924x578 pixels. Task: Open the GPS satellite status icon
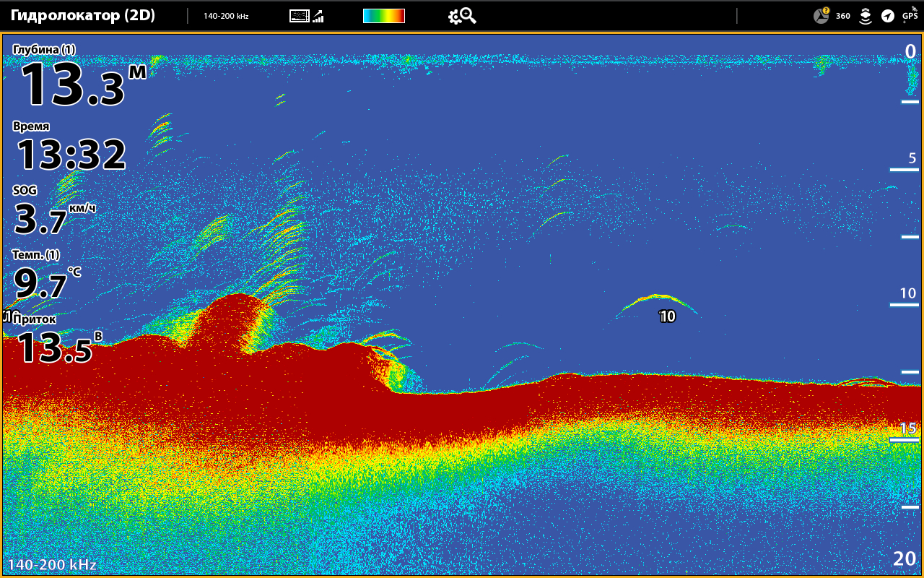910,14
